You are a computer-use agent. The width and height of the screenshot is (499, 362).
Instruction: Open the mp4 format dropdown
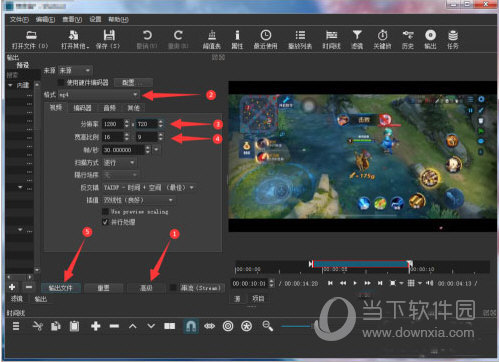coord(99,95)
